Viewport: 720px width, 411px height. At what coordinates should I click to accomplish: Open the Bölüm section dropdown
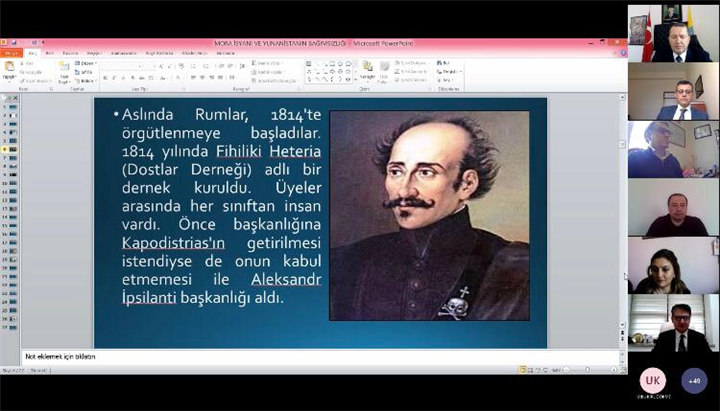coord(86,81)
